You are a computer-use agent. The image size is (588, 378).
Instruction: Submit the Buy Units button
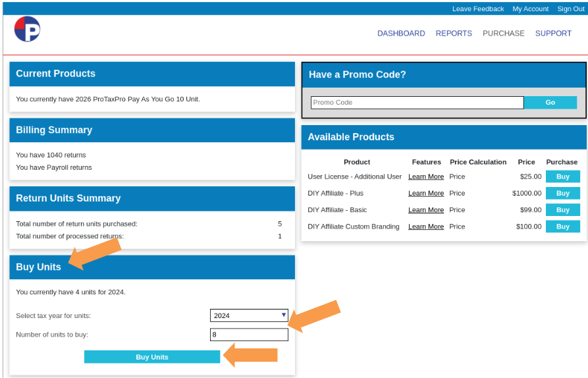point(152,357)
